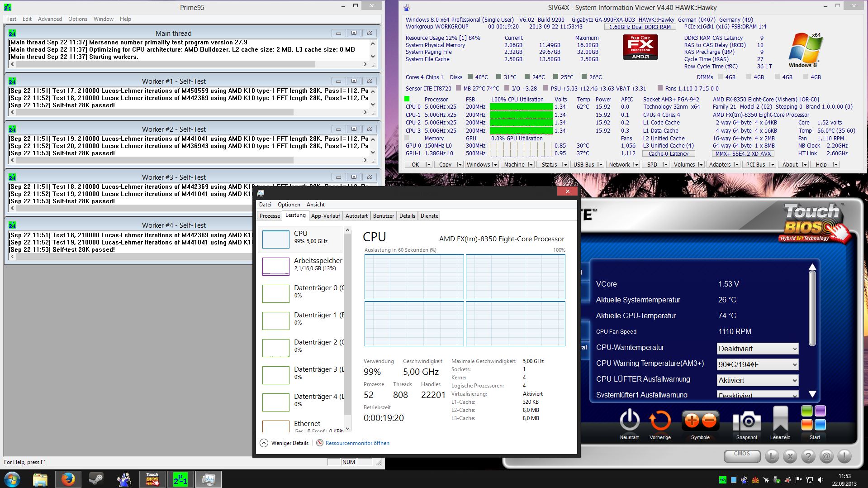The image size is (868, 488).
Task: Open the Worker #1 window's system menu icon
Action: 12,81
